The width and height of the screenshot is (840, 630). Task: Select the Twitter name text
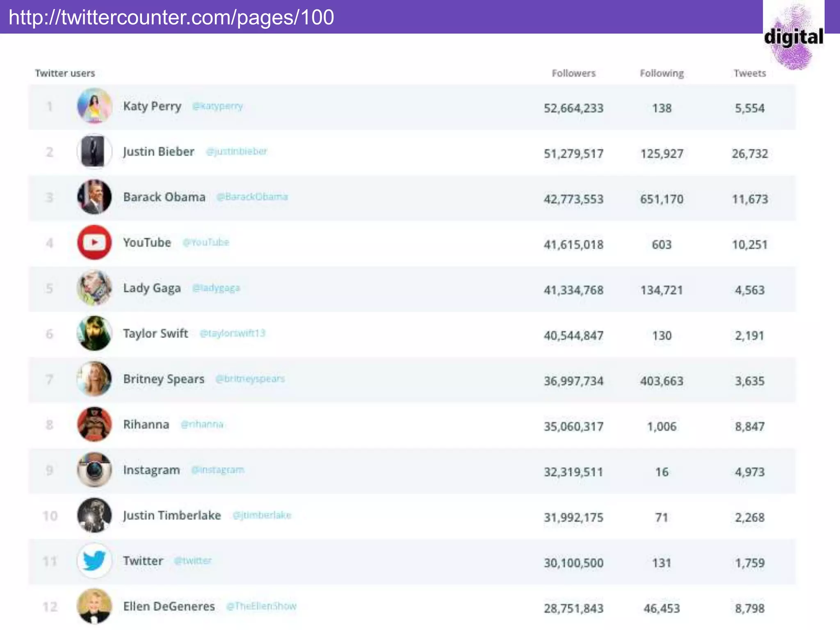143,561
